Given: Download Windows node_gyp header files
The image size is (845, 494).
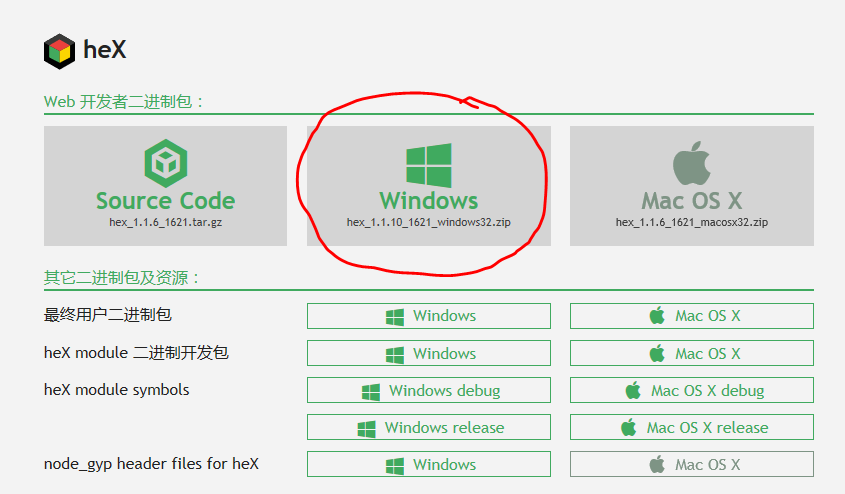Looking at the screenshot, I should point(429,464).
